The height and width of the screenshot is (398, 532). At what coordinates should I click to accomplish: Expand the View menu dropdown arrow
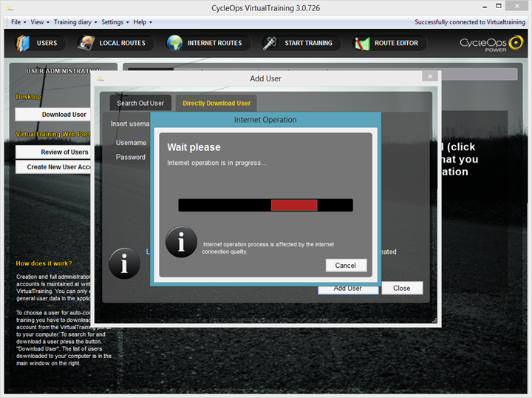(48, 22)
